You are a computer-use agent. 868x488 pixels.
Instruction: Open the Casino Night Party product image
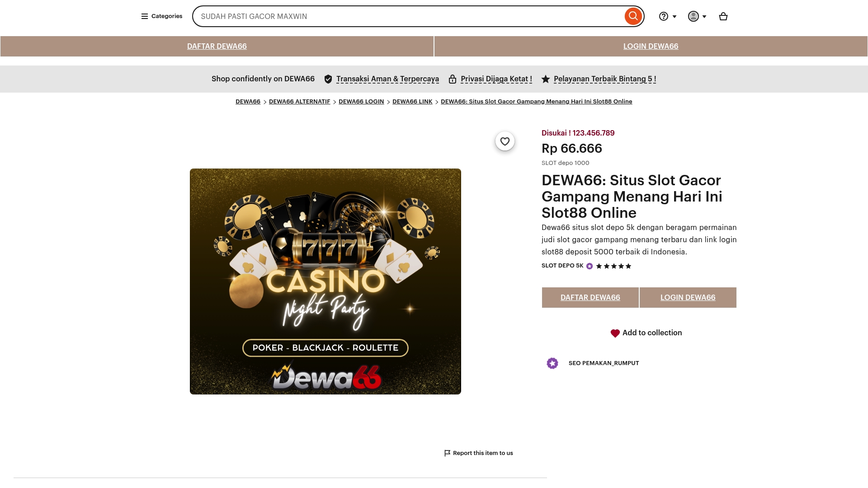click(x=325, y=282)
